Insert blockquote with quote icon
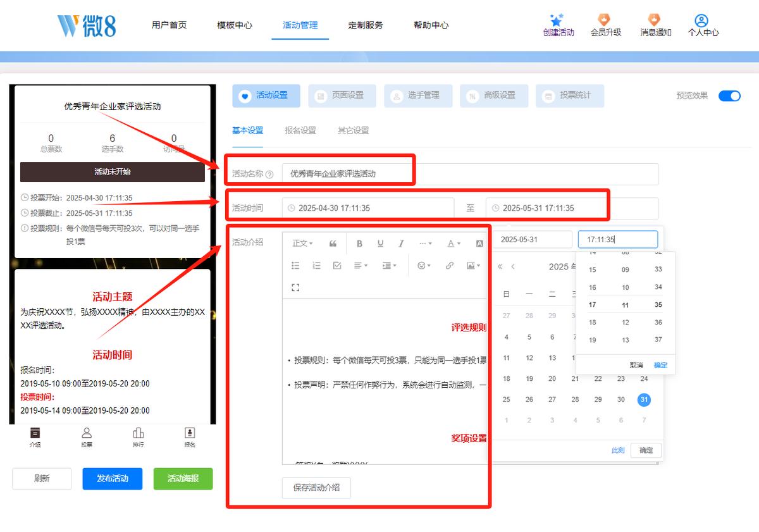The image size is (759, 532). (333, 244)
